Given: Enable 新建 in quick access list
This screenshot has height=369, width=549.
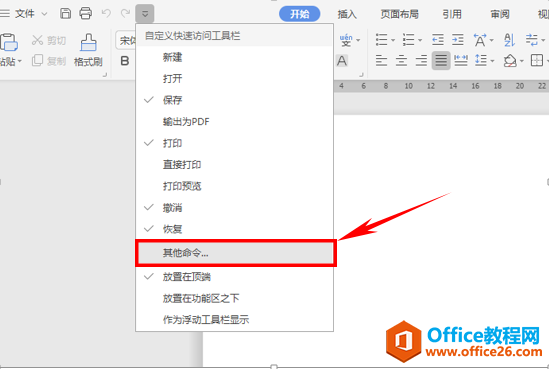Looking at the screenshot, I should coord(234,57).
